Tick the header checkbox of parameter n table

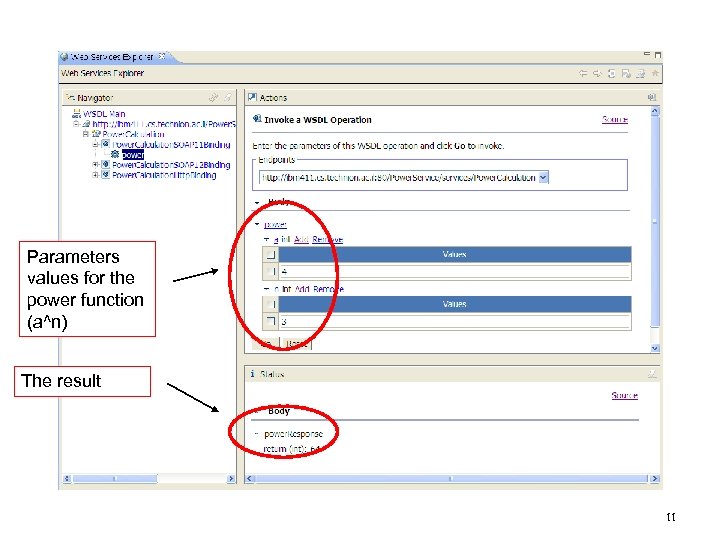click(271, 304)
